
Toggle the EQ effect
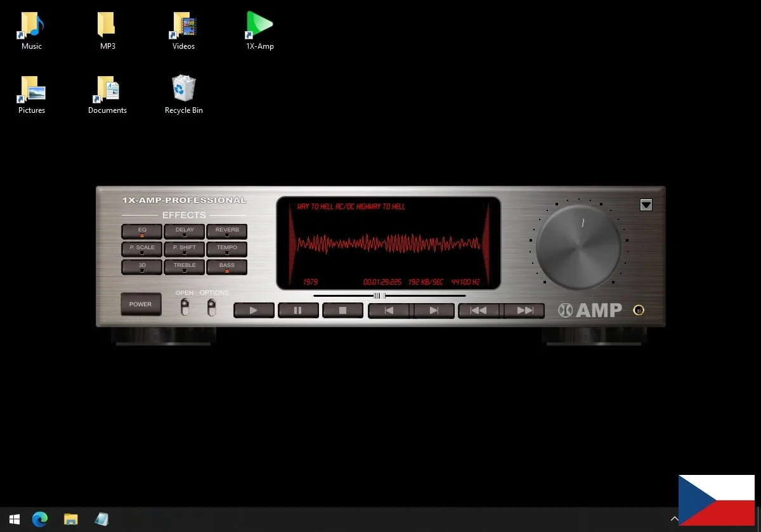[x=142, y=231]
